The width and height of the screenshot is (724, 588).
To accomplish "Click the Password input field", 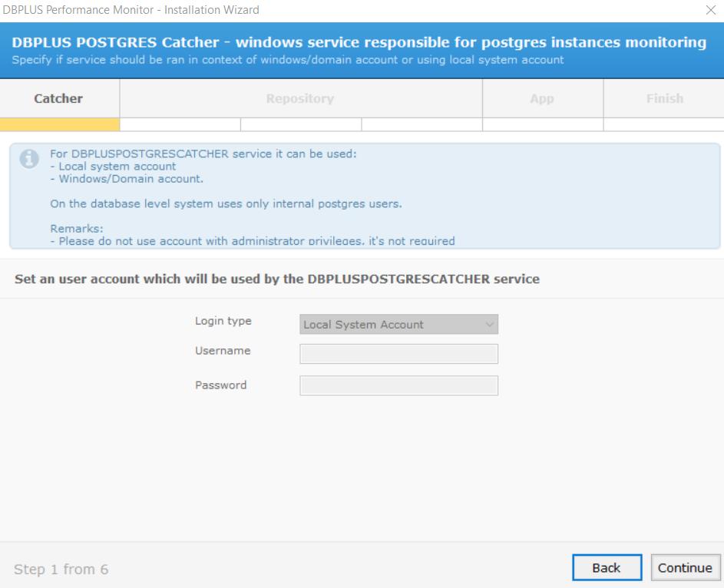I will point(398,385).
